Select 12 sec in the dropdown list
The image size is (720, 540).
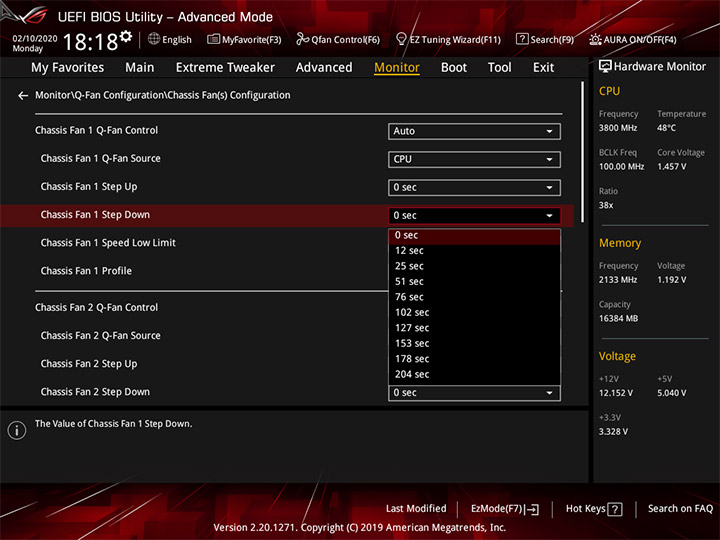474,251
